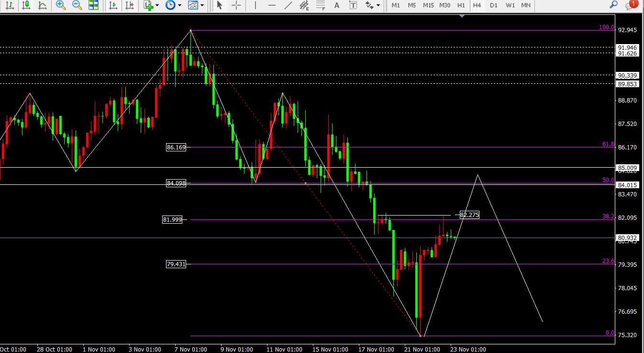Click 92.945 price on price scale
The image size is (644, 353).
627,30
